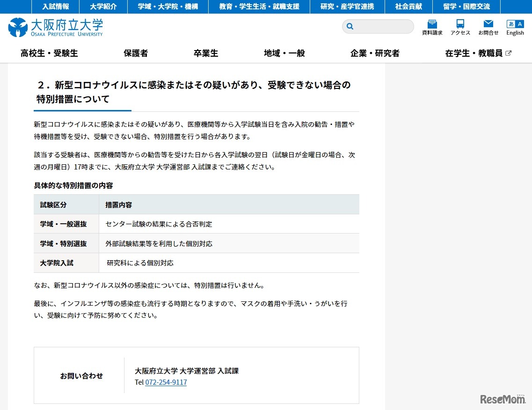Open the 資料請求 (materials request) icon
The image size is (532, 410).
431,26
